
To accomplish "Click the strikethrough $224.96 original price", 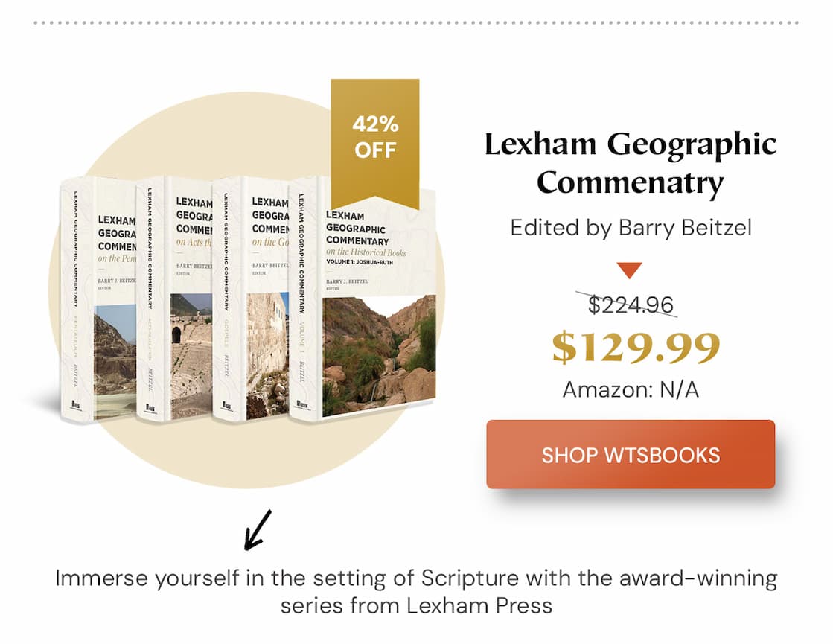I will [x=631, y=305].
